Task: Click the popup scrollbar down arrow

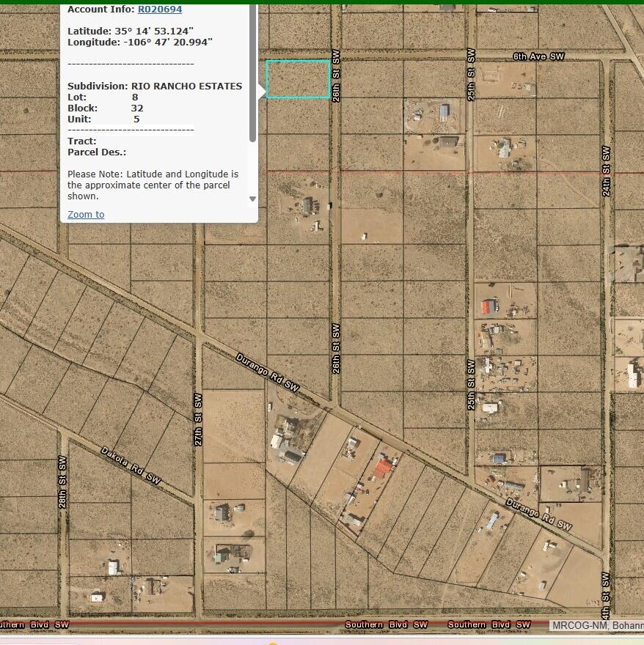Action: click(x=253, y=199)
